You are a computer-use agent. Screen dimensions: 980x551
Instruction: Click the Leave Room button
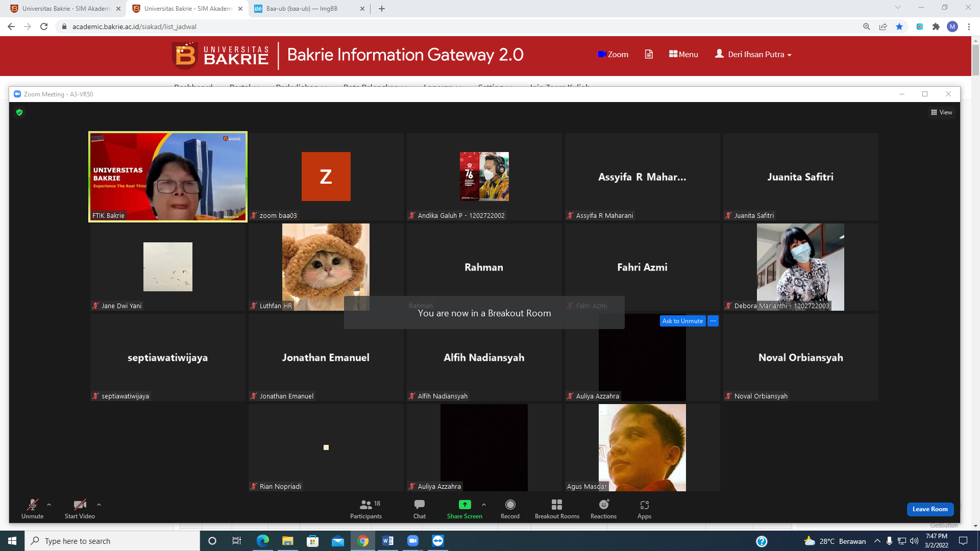pyautogui.click(x=930, y=509)
